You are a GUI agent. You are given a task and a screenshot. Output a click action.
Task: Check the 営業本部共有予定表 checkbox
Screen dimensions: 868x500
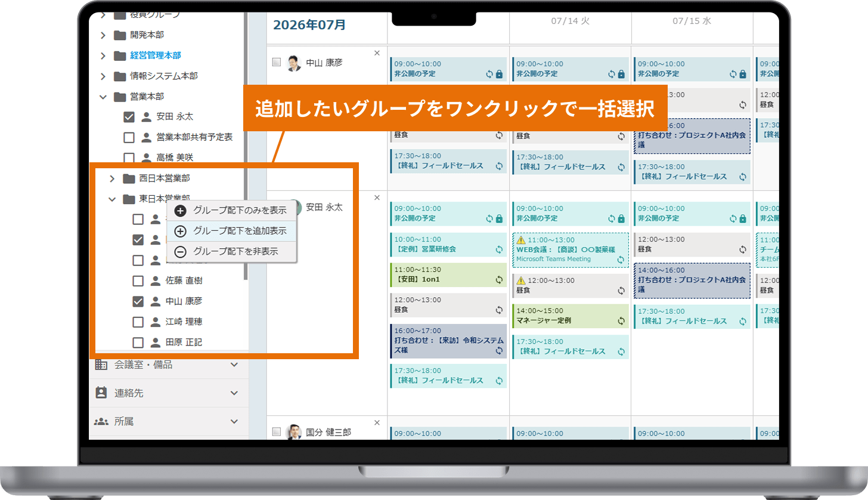click(129, 137)
